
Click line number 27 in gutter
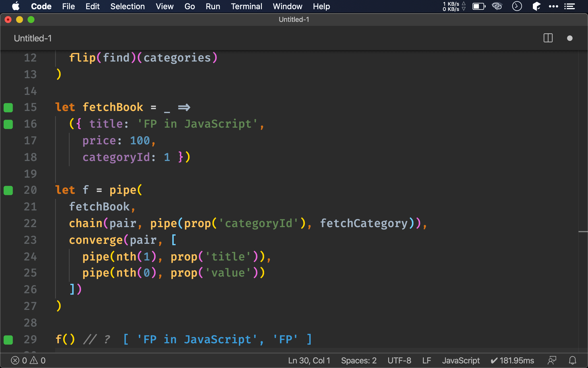tap(30, 306)
